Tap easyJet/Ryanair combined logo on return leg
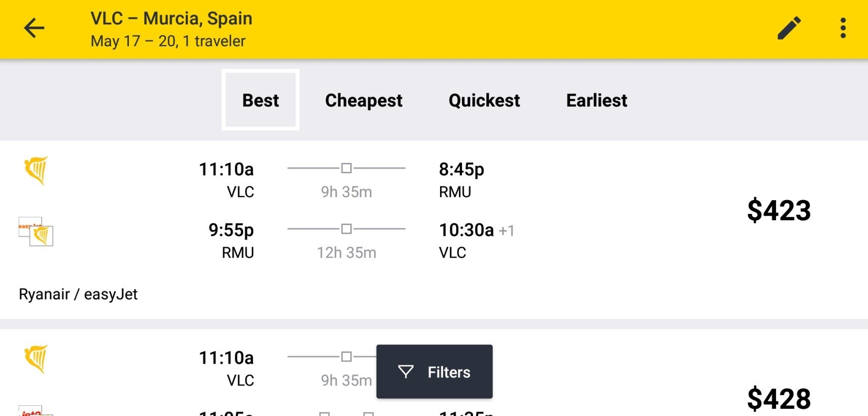Image resolution: width=868 pixels, height=416 pixels. pos(36,232)
